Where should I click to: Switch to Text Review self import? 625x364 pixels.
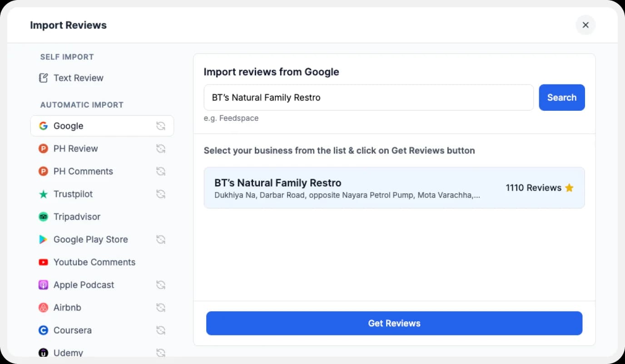[78, 78]
